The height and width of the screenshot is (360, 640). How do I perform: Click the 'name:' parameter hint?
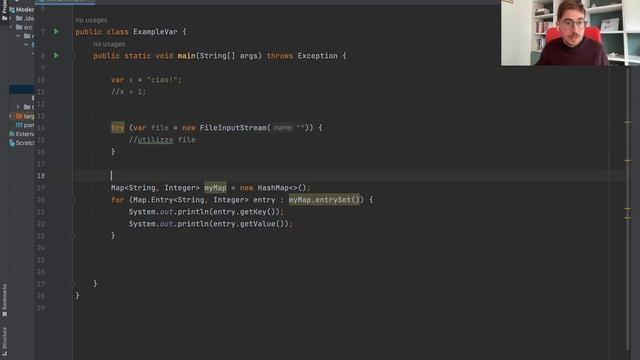pyautogui.click(x=283, y=128)
